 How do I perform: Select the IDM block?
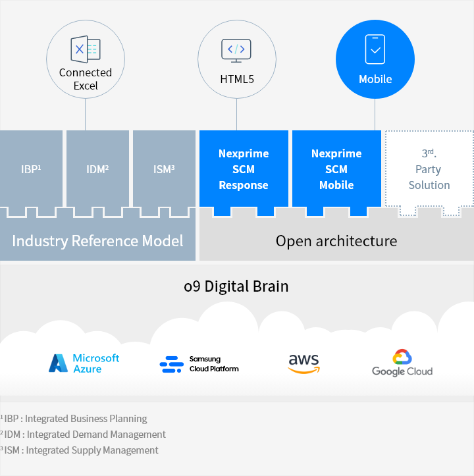pos(97,169)
